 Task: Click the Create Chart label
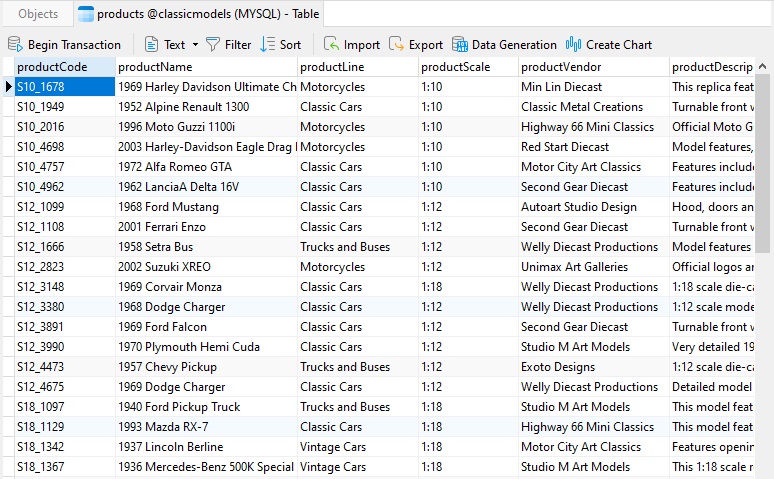point(619,45)
